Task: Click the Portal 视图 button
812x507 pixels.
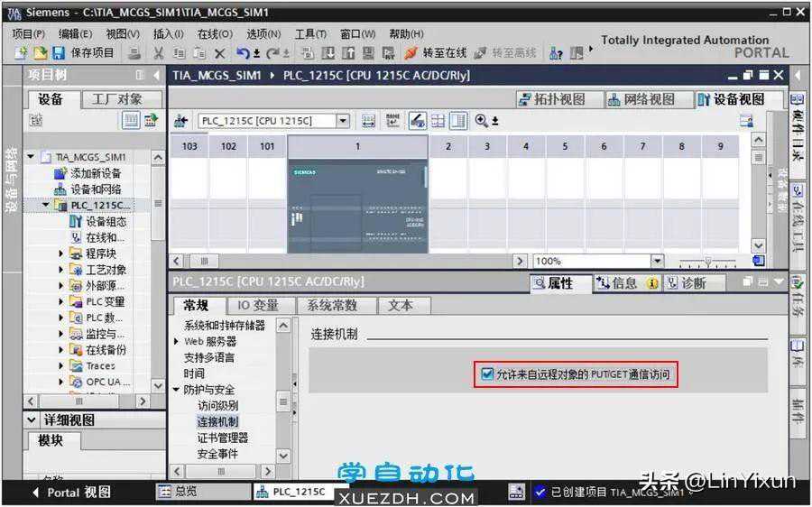Action: click(x=70, y=493)
